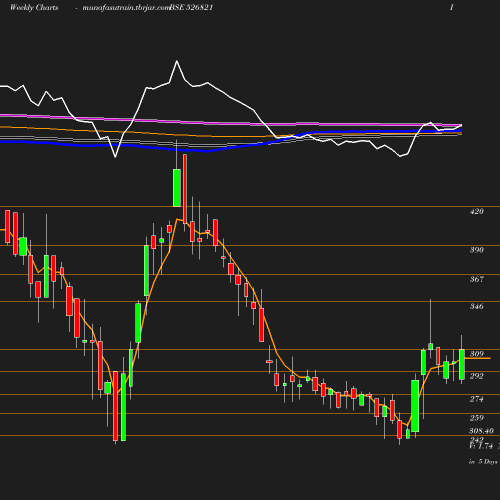Image resolution: width=500 pixels, height=500 pixels.
Task: Select the 346 price level label
Action: pos(477,306)
